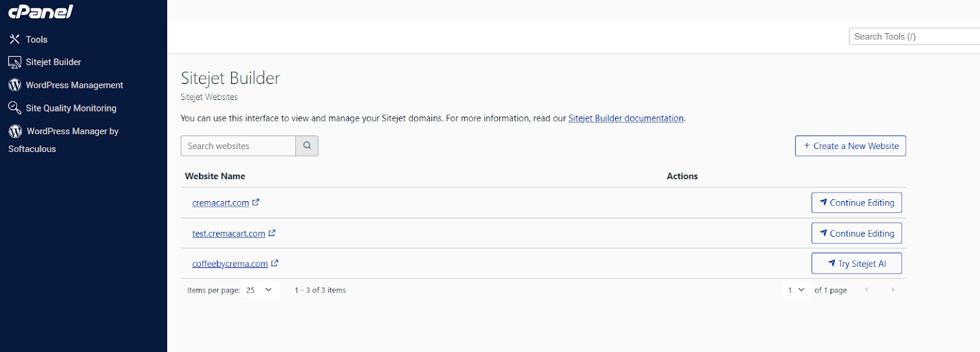Click the Website Name column header
This screenshot has height=352, width=980.
(215, 176)
